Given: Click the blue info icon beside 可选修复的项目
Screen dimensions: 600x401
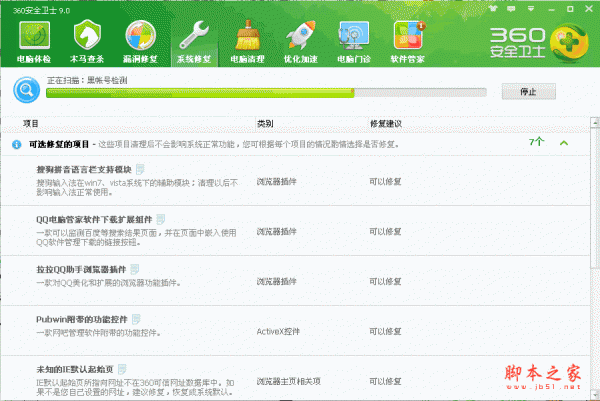Looking at the screenshot, I should [16, 145].
